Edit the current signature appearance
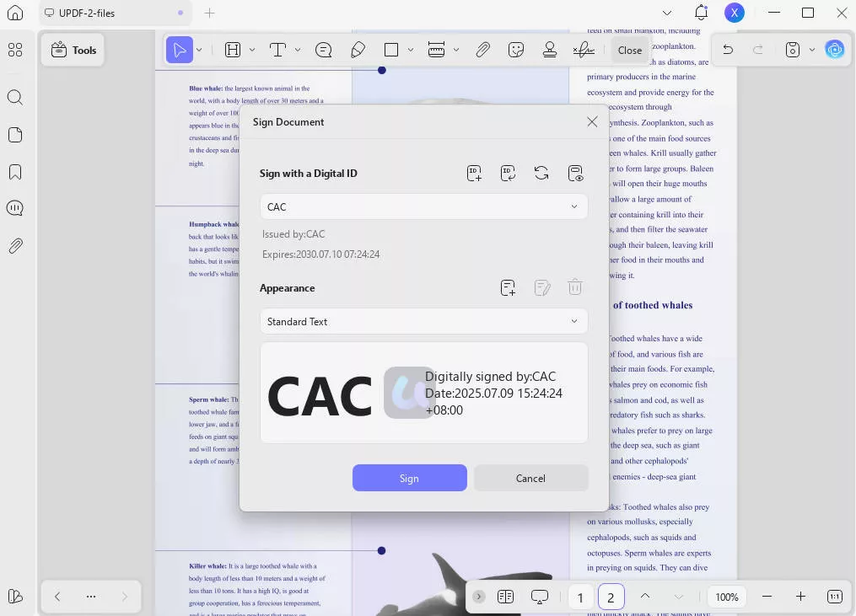856x616 pixels. pos(541,287)
